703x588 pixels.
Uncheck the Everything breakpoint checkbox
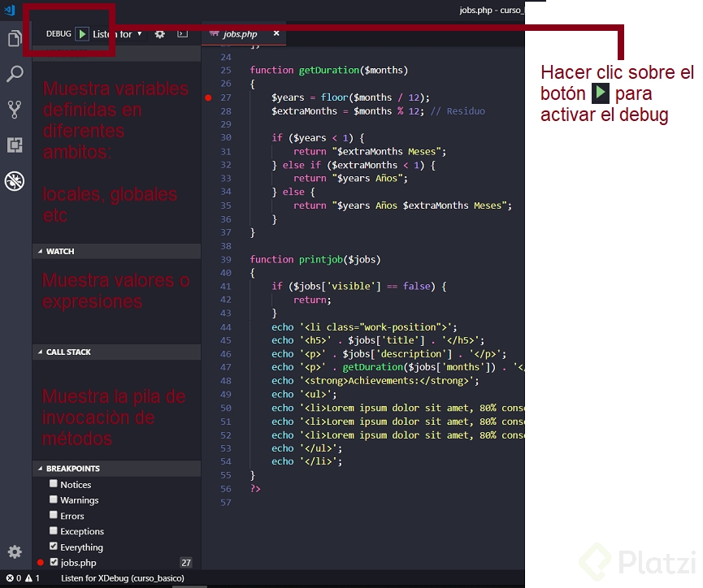[x=54, y=547]
